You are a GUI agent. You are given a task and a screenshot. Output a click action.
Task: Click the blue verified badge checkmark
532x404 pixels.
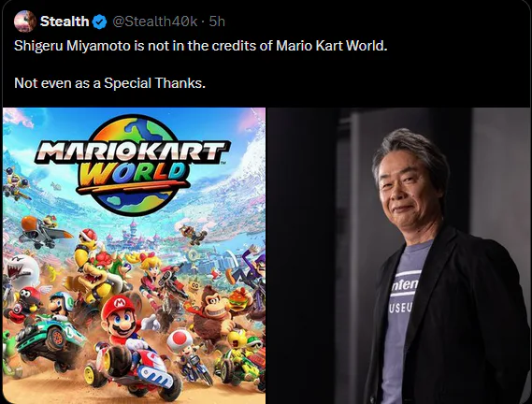(x=99, y=22)
